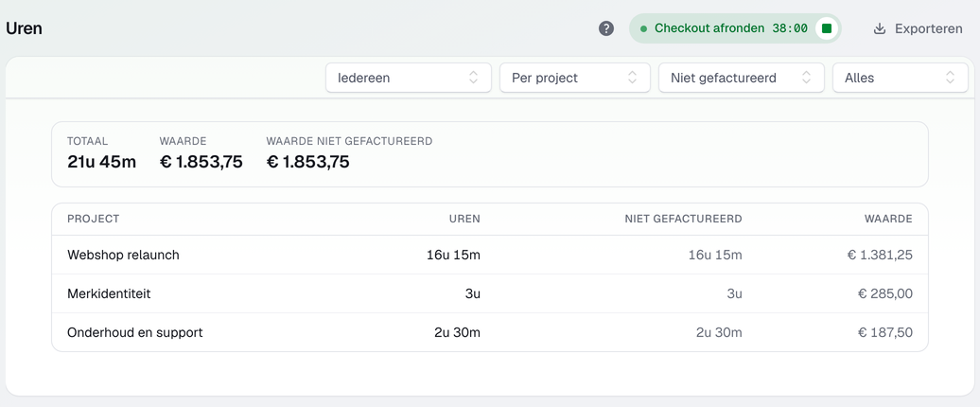Click the Exporteren button
Image resolution: width=980 pixels, height=407 pixels.
click(919, 28)
